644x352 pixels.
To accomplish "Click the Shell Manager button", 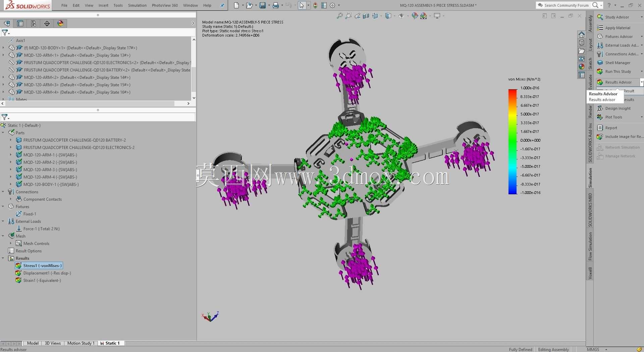I will point(614,63).
